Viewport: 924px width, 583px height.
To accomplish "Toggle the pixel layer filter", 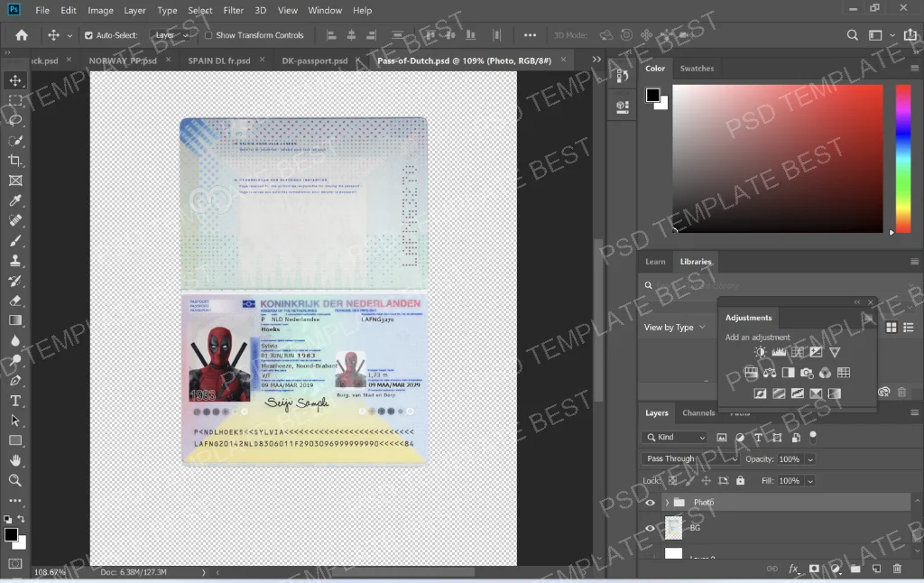I will (721, 438).
